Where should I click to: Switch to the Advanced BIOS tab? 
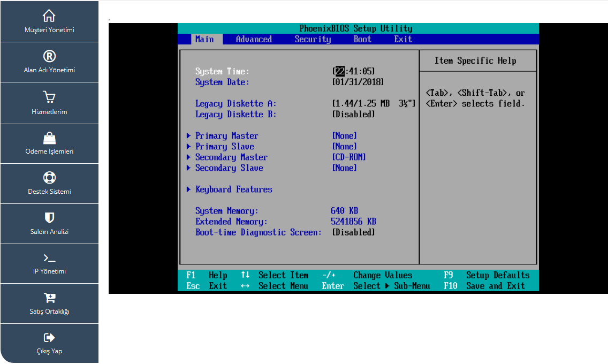coord(254,39)
